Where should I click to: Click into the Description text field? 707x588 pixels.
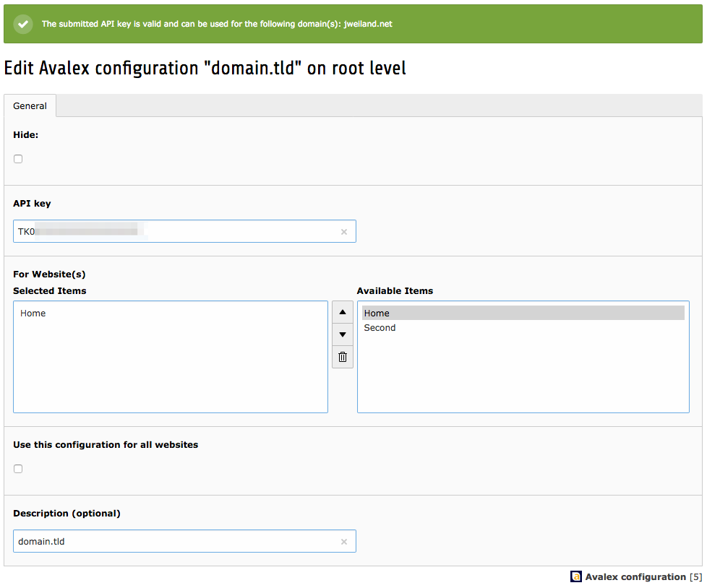[x=173, y=542]
